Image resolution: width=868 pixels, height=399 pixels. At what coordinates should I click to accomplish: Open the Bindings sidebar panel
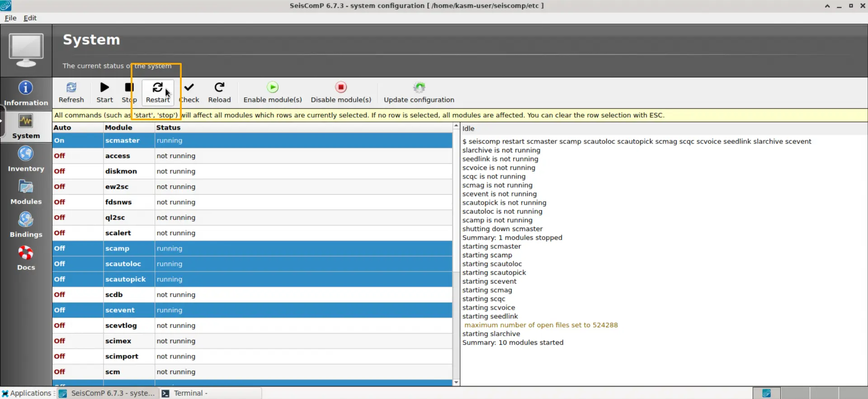pos(26,226)
